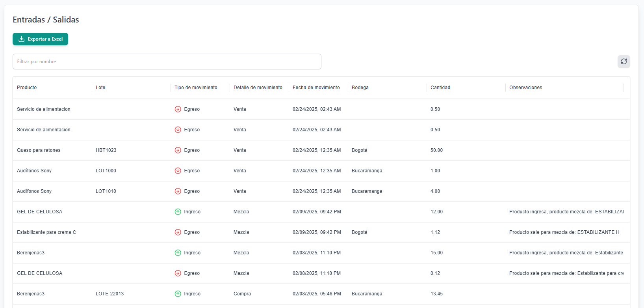
Task: Click the 1.00 quantity cell
Action: point(435,171)
